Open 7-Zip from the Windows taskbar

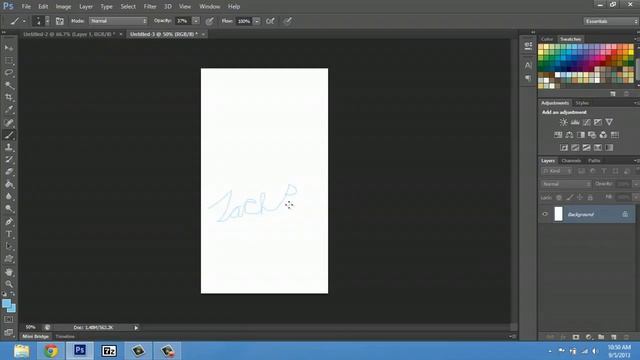coord(109,351)
